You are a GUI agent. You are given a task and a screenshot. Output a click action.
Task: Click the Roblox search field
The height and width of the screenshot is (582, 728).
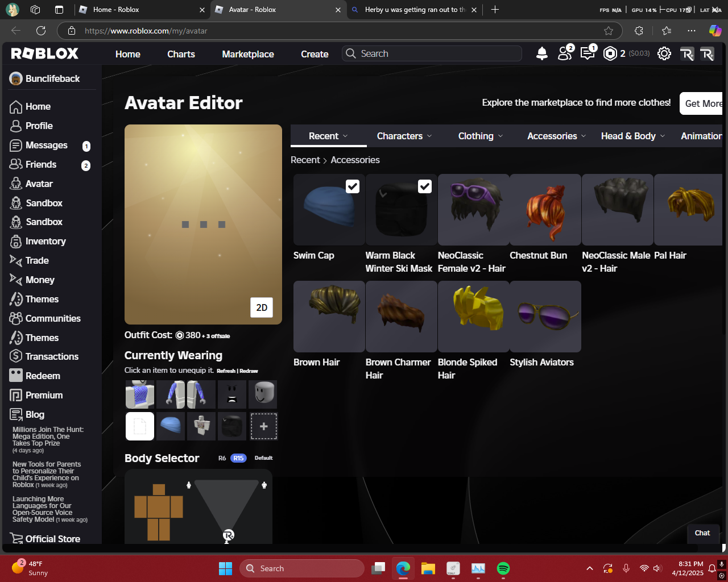coord(432,53)
